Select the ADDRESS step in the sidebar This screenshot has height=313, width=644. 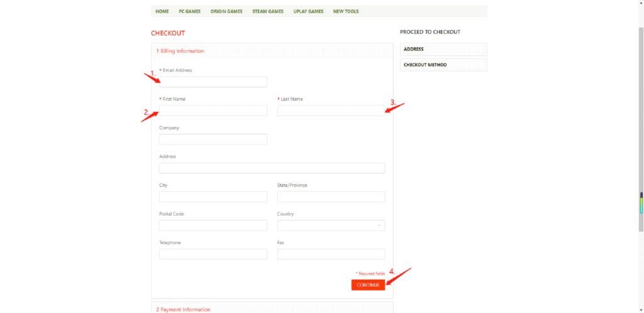443,49
